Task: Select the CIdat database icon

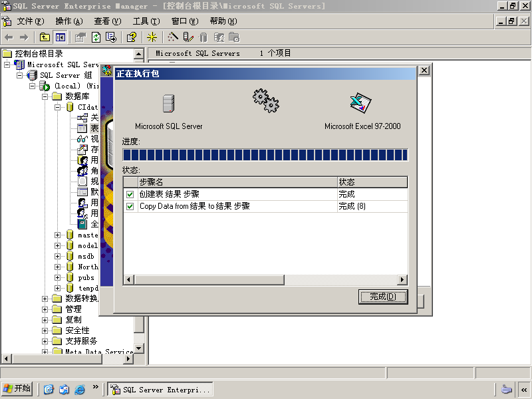Action: click(x=70, y=107)
